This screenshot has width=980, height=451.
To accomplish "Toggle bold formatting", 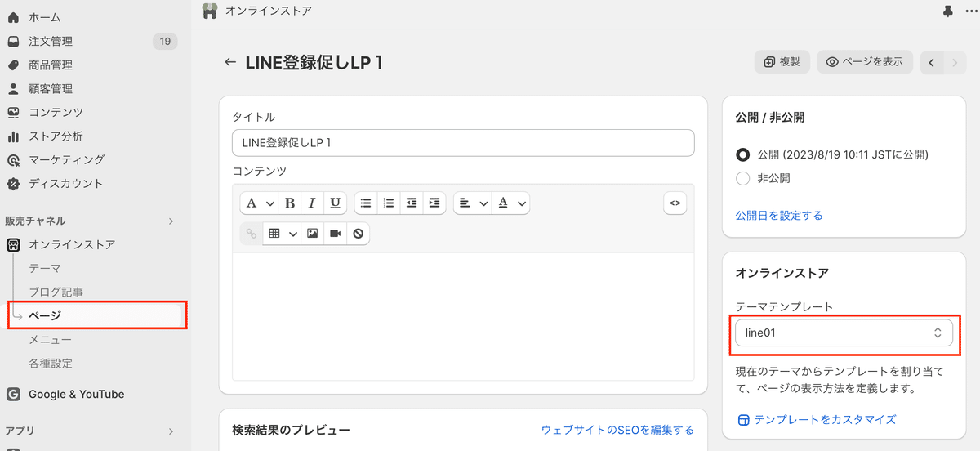I will coord(290,203).
